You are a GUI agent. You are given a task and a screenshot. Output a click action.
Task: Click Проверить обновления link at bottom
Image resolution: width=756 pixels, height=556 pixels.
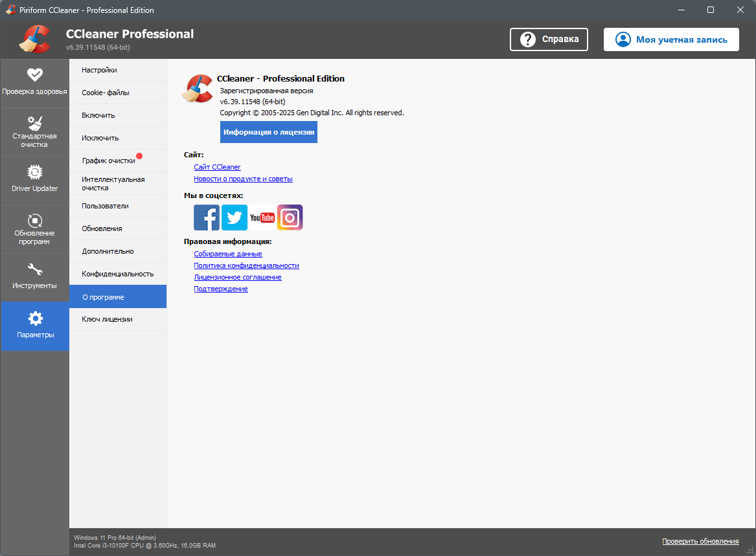700,542
